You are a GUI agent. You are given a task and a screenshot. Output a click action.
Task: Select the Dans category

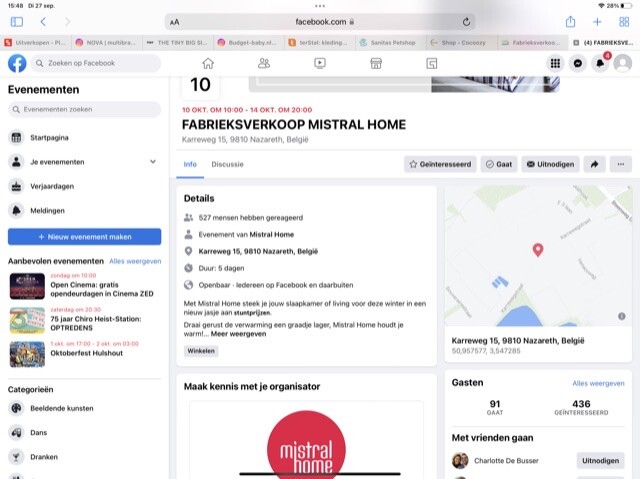[84, 432]
